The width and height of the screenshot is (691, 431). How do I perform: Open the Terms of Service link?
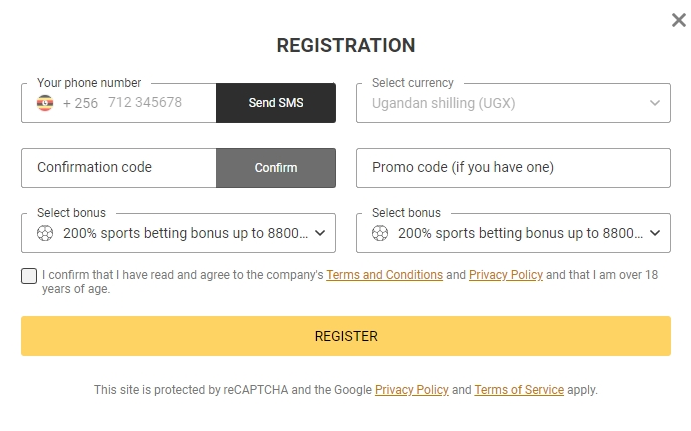[x=519, y=390]
